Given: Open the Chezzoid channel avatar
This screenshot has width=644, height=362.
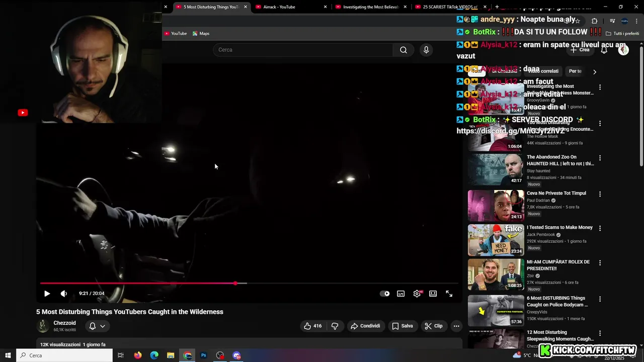Looking at the screenshot, I should 43,326.
